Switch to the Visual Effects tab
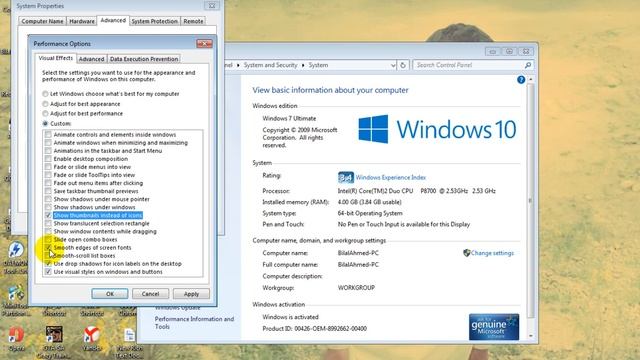The height and width of the screenshot is (360, 640). tap(56, 58)
